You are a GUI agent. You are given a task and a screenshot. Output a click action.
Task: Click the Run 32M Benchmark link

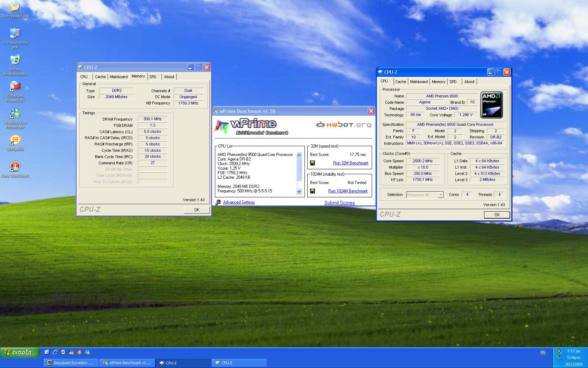351,163
